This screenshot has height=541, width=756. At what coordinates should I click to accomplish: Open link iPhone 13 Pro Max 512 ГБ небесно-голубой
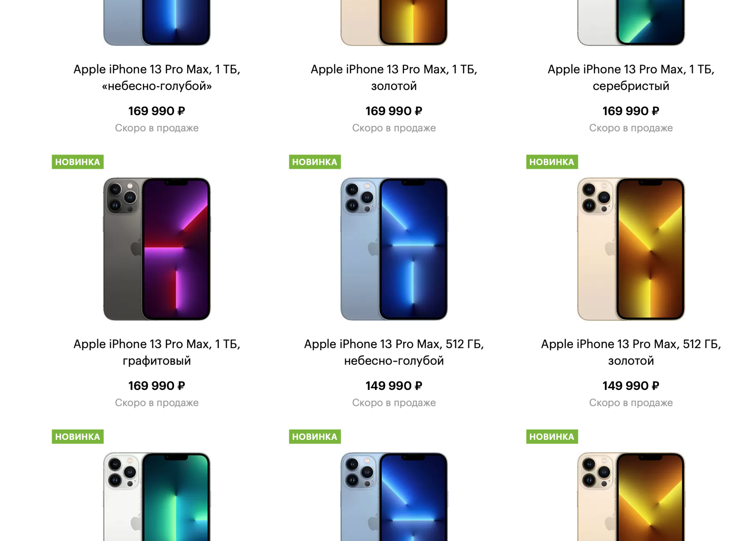[394, 352]
